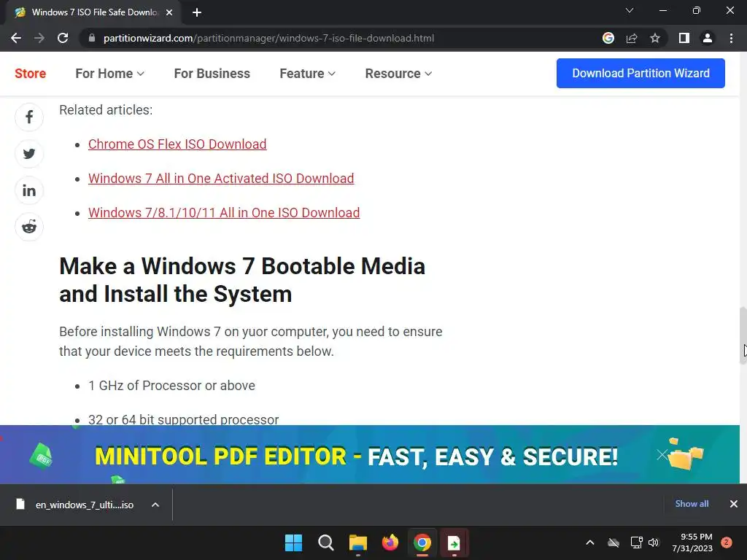Go back to the previous page
The height and width of the screenshot is (560, 747).
16,38
